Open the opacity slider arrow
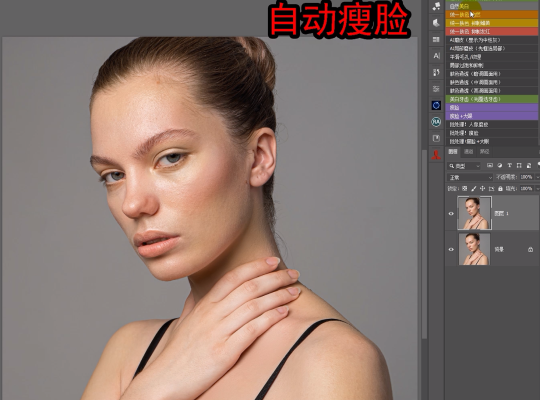This screenshot has width=540, height=400. (537, 177)
